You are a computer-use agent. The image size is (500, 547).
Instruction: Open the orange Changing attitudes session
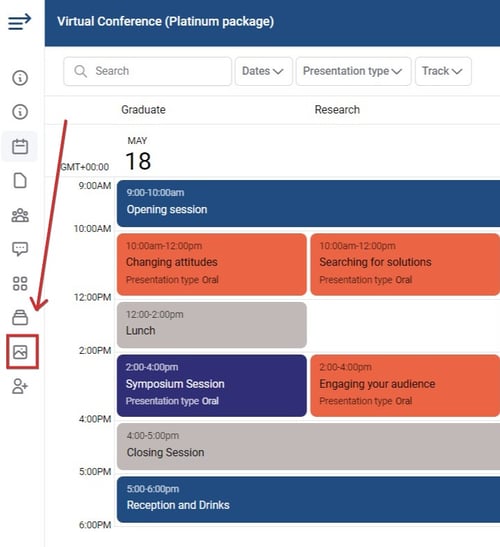point(212,264)
